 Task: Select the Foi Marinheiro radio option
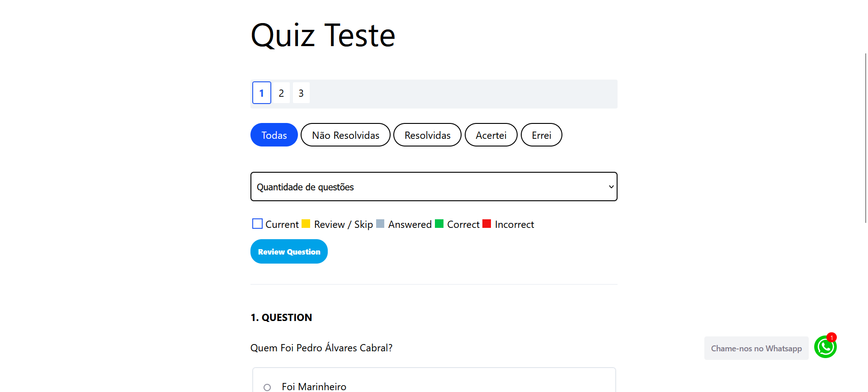267,387
